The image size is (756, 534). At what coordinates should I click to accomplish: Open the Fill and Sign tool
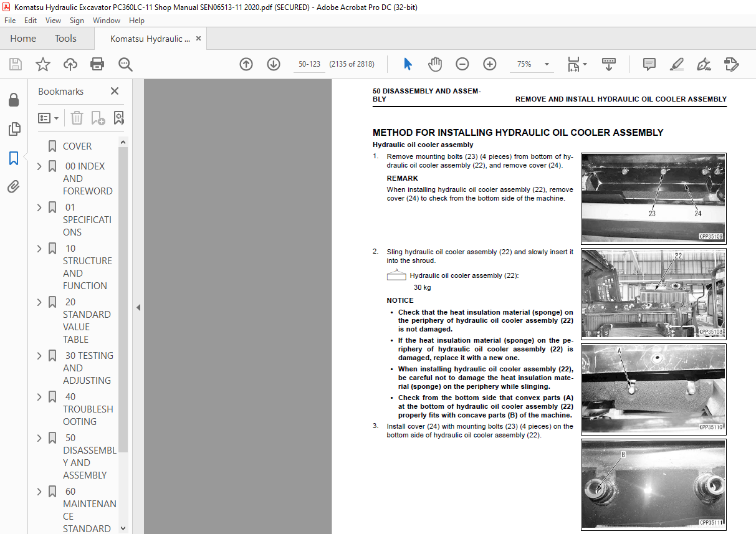704,64
